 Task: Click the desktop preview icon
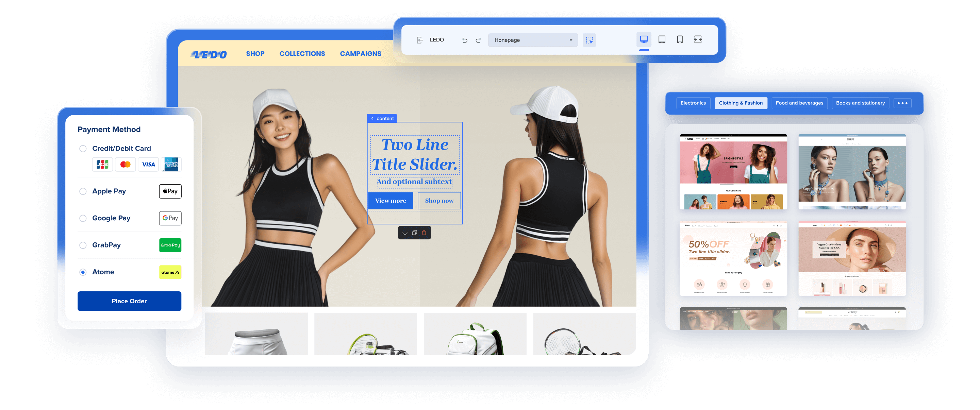644,39
